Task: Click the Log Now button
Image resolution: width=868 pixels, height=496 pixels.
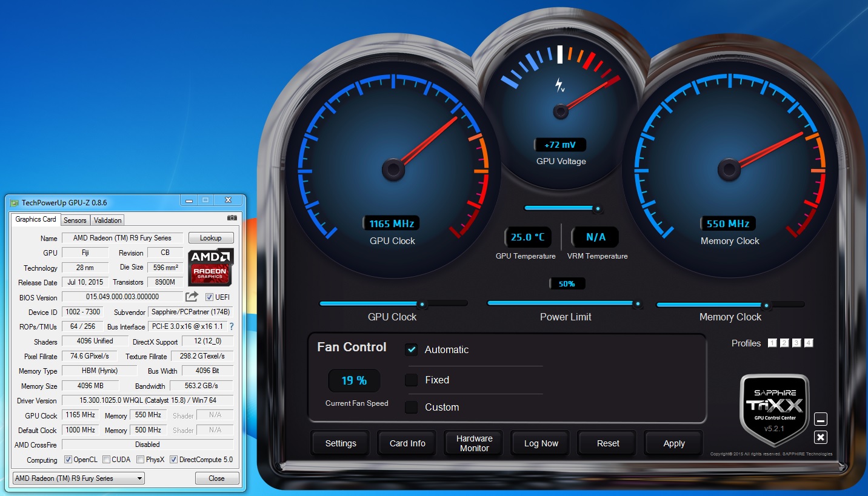Action: point(541,443)
